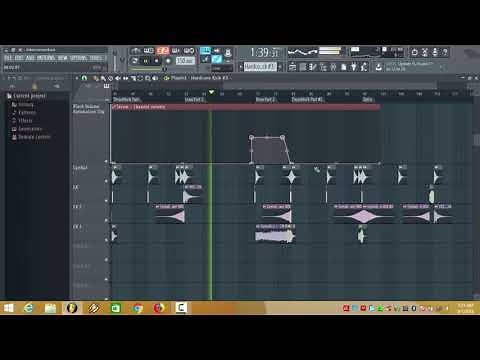Mute the FX 3 track green LED
The image size is (480, 360).
(x=106, y=240)
